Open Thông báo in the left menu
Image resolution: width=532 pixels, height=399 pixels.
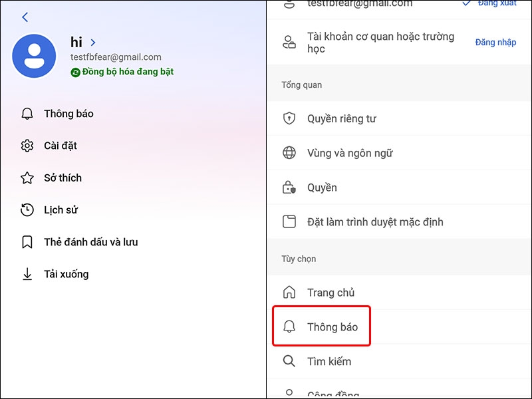tap(69, 114)
